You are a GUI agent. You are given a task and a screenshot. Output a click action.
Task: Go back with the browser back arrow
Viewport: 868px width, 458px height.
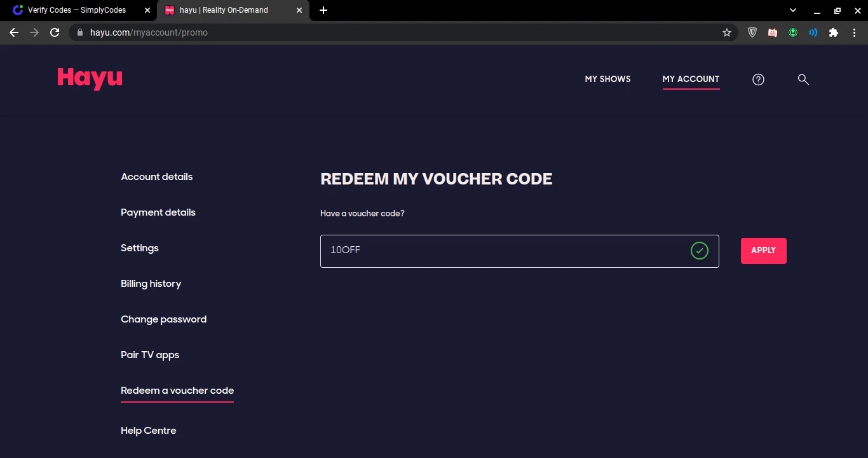point(14,32)
